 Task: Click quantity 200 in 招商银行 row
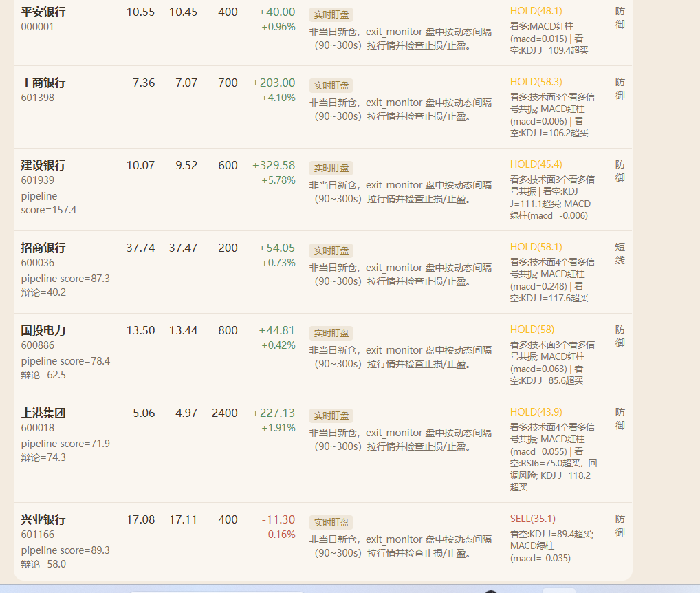228,248
